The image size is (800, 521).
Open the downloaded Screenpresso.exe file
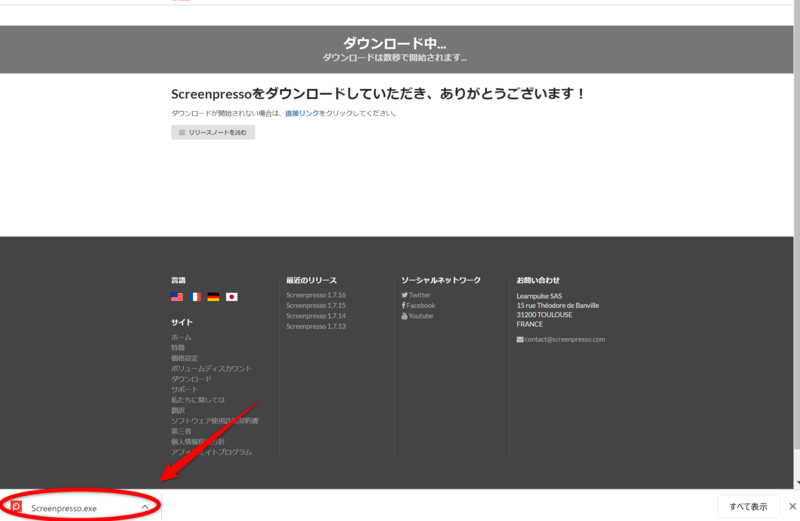[64, 508]
